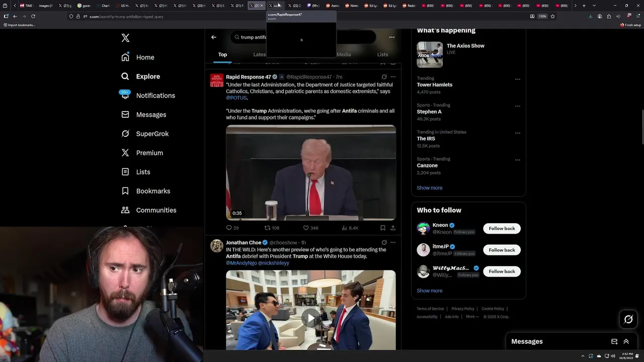
Task: Open more options for Canzone trend
Action: coord(517,160)
